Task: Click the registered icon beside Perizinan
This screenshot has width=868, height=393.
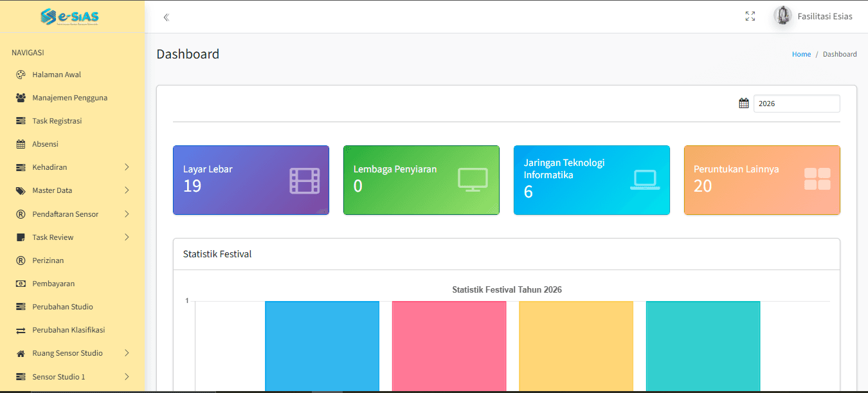Action: pyautogui.click(x=21, y=260)
